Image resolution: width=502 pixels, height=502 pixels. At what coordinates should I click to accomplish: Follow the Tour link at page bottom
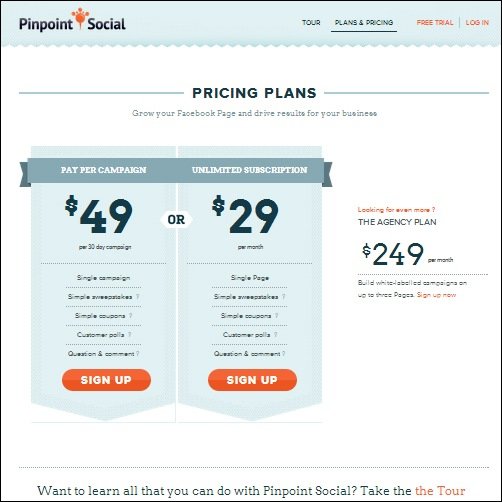440,491
